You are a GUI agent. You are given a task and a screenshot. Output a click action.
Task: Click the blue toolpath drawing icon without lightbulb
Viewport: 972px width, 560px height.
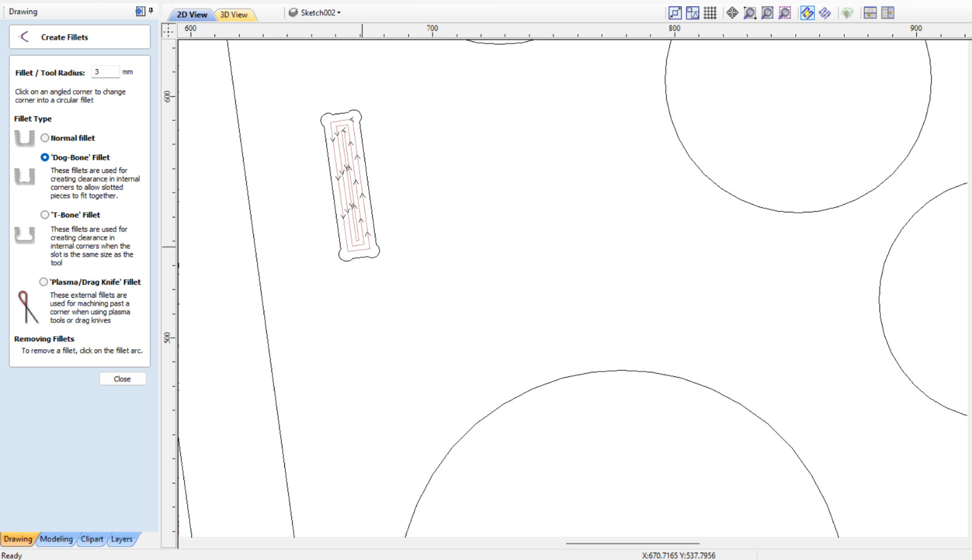click(825, 13)
